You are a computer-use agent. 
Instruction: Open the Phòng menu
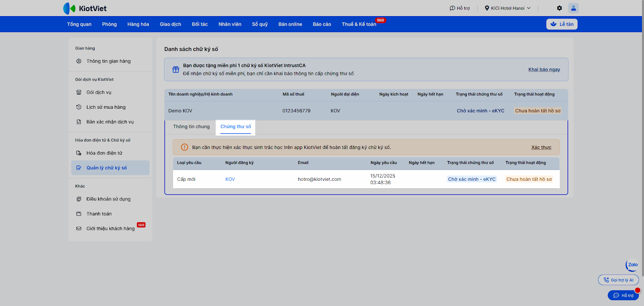pos(109,24)
